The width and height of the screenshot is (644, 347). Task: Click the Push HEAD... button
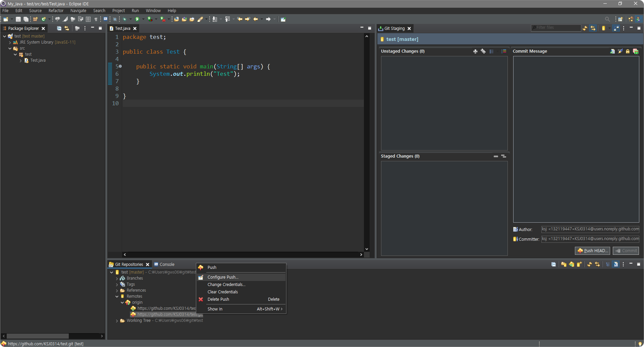tap(592, 251)
